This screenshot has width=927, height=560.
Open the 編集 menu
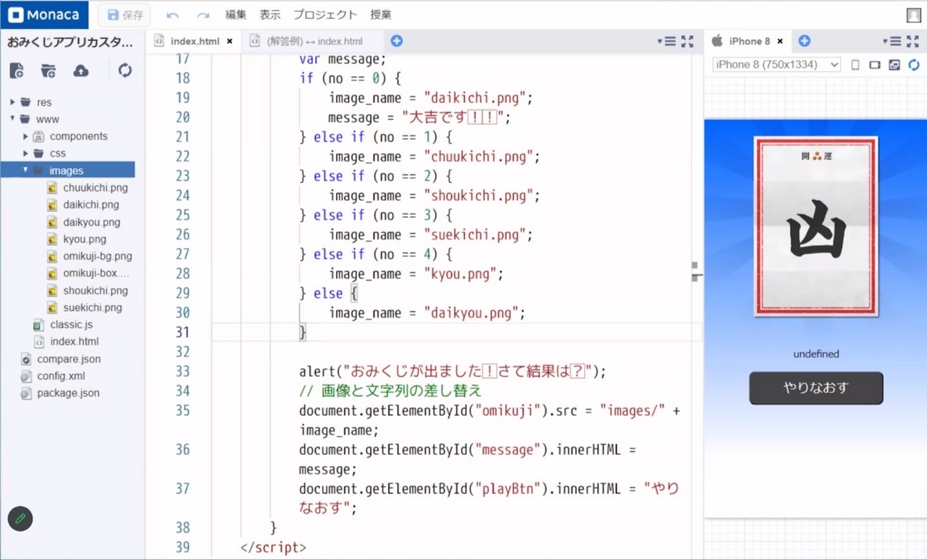(236, 15)
